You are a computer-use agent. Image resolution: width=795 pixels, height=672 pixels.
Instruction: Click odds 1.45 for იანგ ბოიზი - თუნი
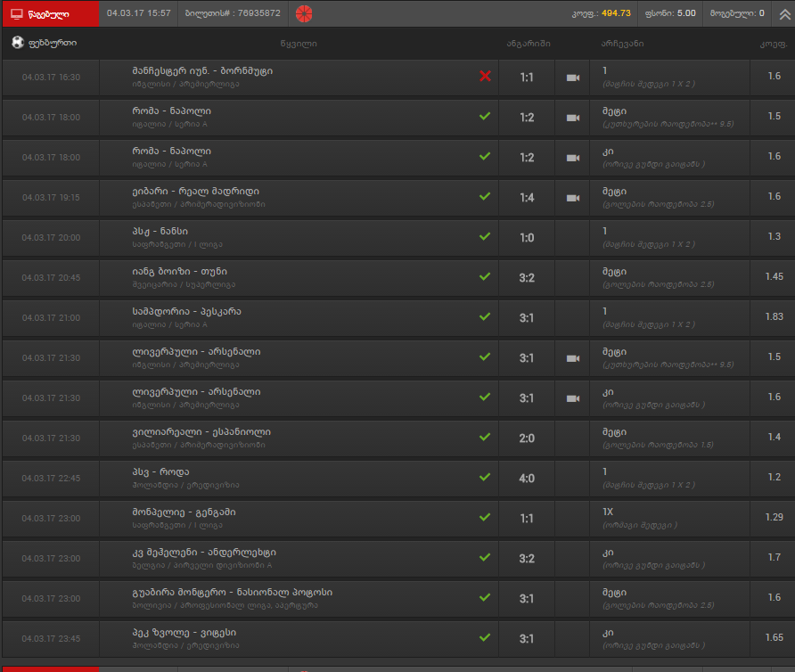[775, 276]
